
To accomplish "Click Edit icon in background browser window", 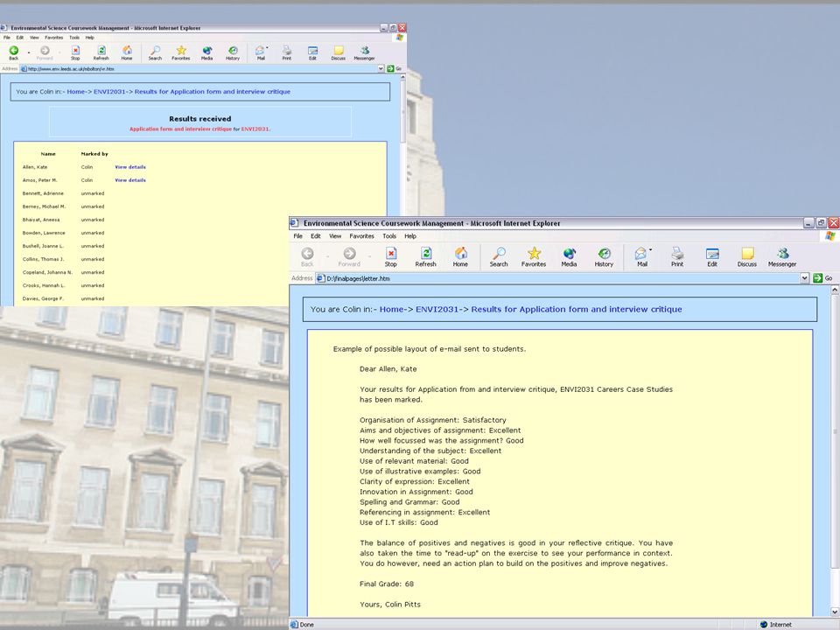I will click(313, 52).
